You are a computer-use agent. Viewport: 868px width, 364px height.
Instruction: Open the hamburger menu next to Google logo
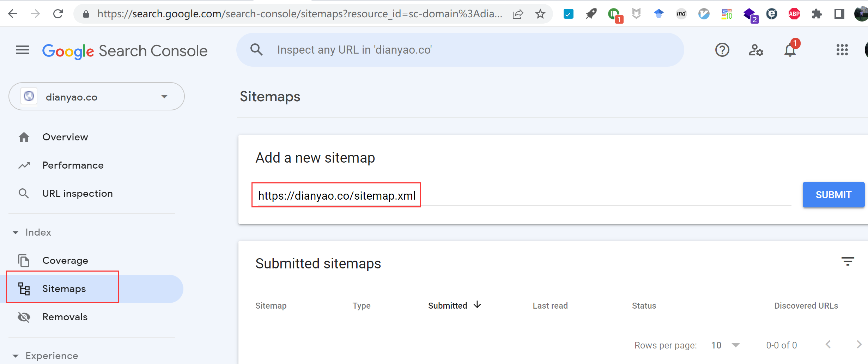[x=22, y=50]
